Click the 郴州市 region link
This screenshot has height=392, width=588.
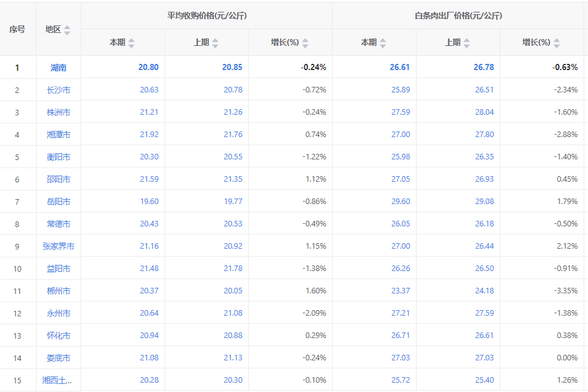(x=58, y=291)
